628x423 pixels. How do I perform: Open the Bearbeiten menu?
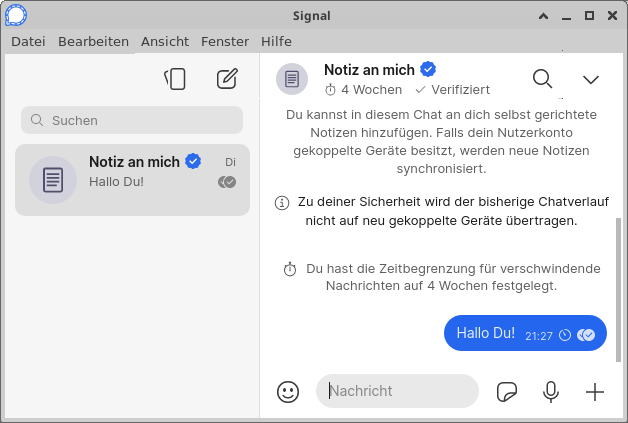click(93, 41)
